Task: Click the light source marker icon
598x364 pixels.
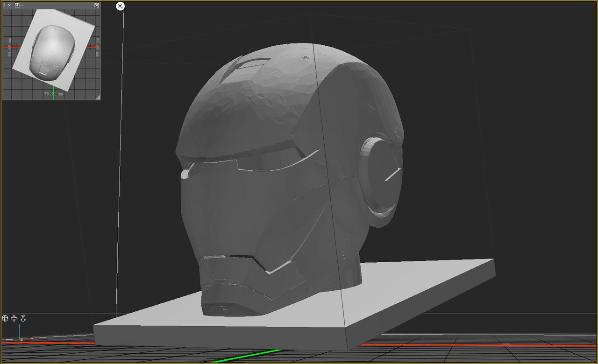Action: pos(121,6)
